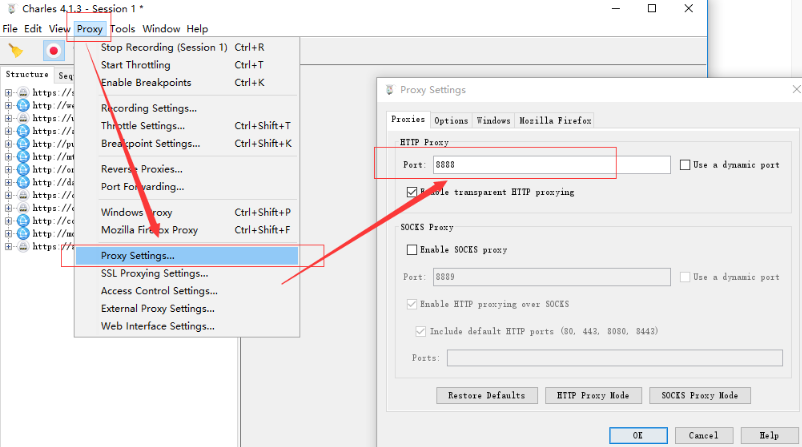Toggle Enable HTTP proxying over SOCKS

[412, 304]
